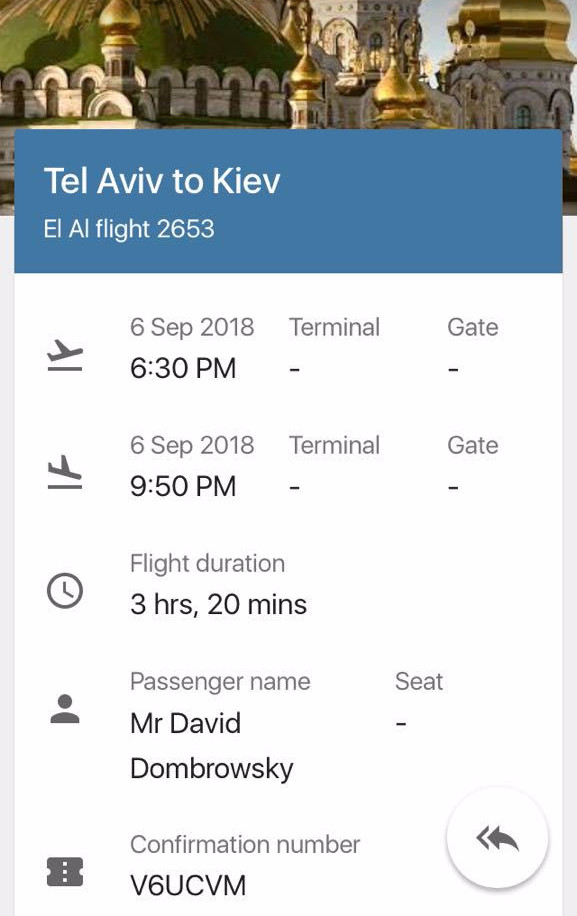Viewport: 577px width, 916px height.
Task: Tap the 6:30 PM departure time
Action: [x=183, y=369]
